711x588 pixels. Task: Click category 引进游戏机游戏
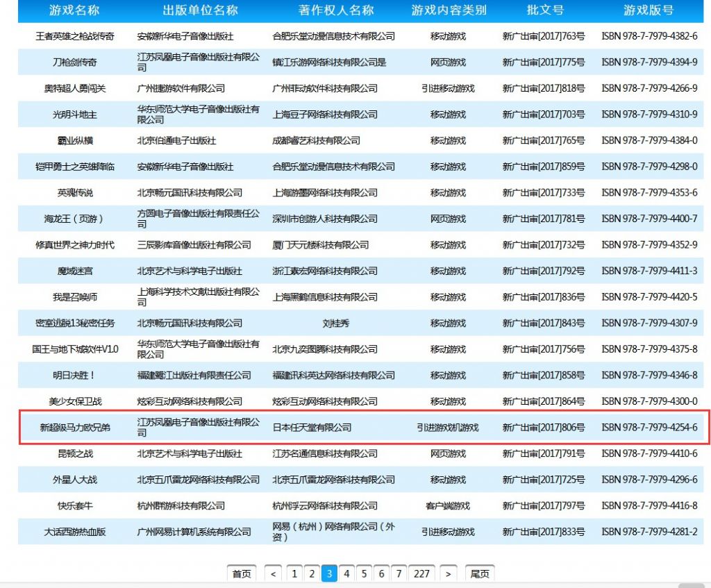pyautogui.click(x=448, y=428)
